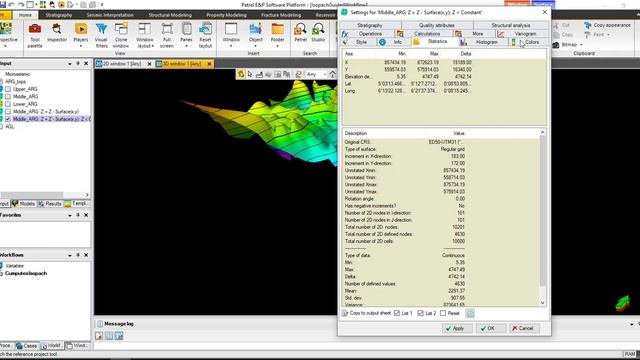Viewport: 640px width, 360px height.
Task: Open the Any selection dropdown in viewport toolbar
Action: [316, 74]
